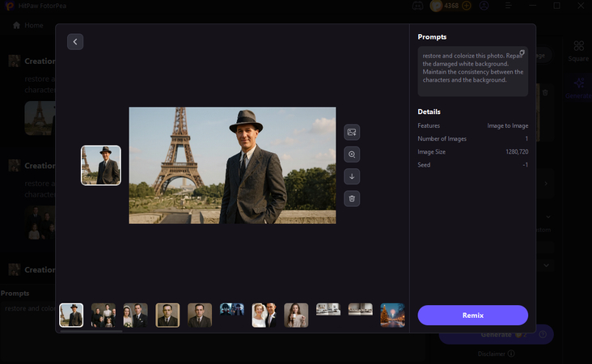
Task: Click the 4368 coin balance
Action: (451, 6)
